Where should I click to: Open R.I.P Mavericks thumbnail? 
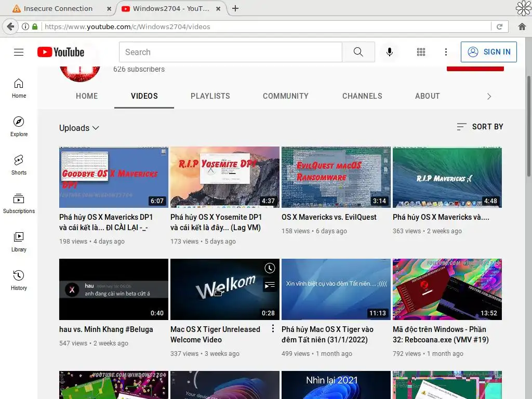coord(447,177)
